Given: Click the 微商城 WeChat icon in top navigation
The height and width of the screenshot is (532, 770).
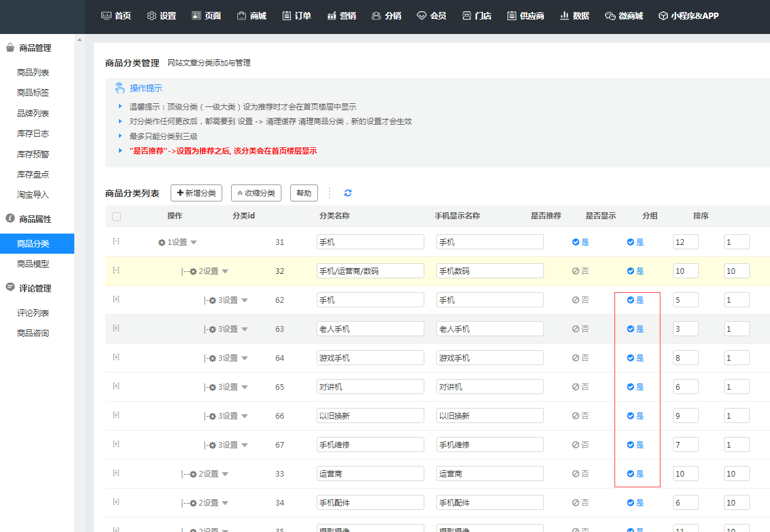Looking at the screenshot, I should coord(609,16).
